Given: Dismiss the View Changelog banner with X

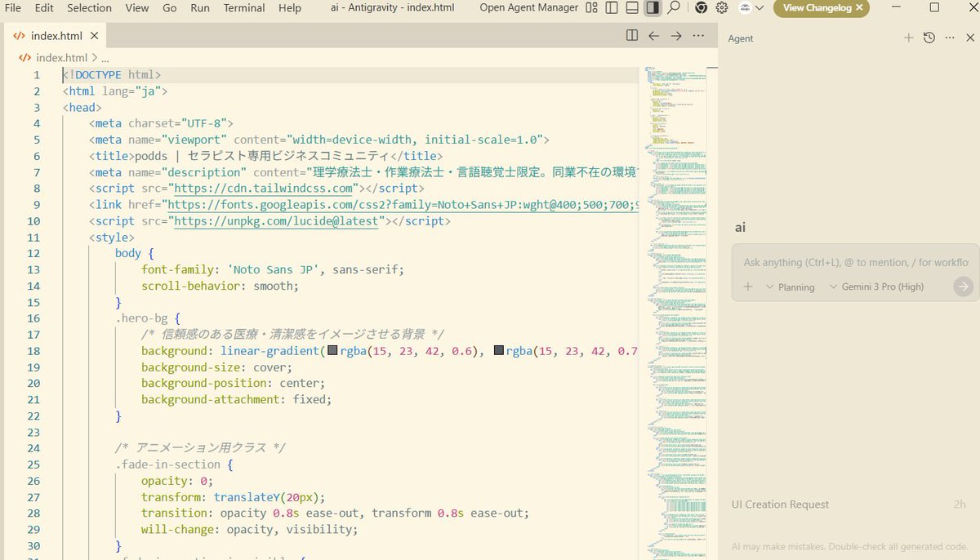Looking at the screenshot, I should pos(859,8).
